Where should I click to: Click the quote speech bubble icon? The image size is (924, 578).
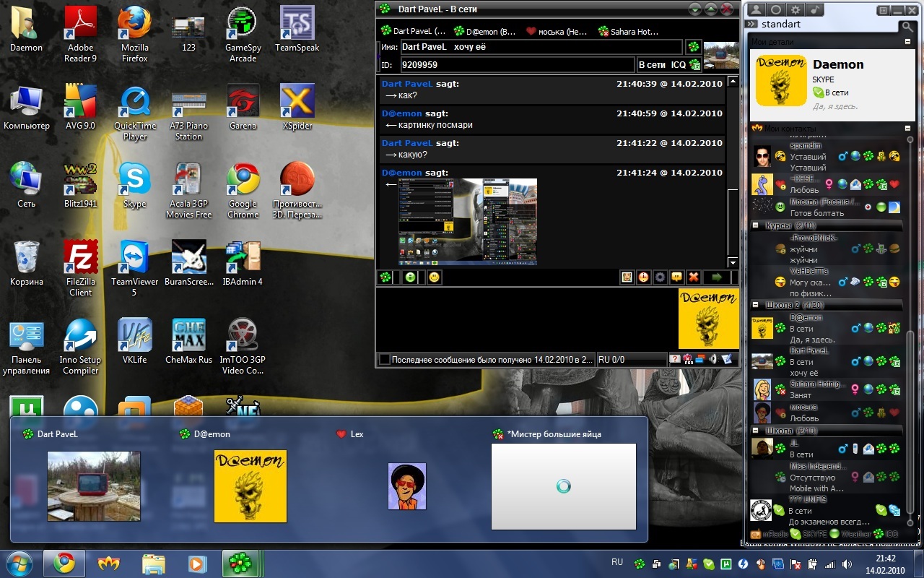[x=676, y=277]
